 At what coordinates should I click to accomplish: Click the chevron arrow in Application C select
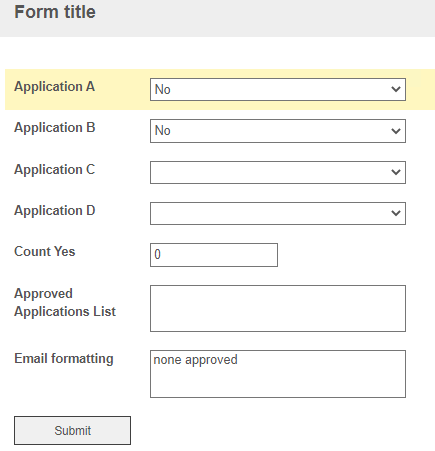coord(396,172)
